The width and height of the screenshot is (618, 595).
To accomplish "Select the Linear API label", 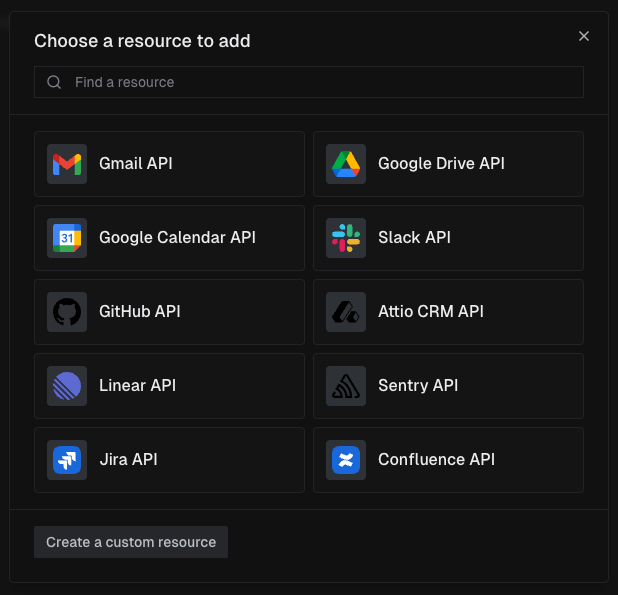I will (x=137, y=386).
